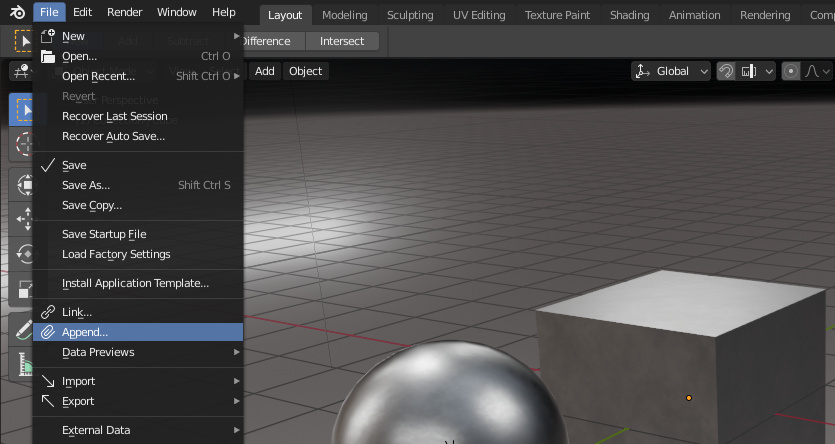Choose Save As from File menu

86,185
